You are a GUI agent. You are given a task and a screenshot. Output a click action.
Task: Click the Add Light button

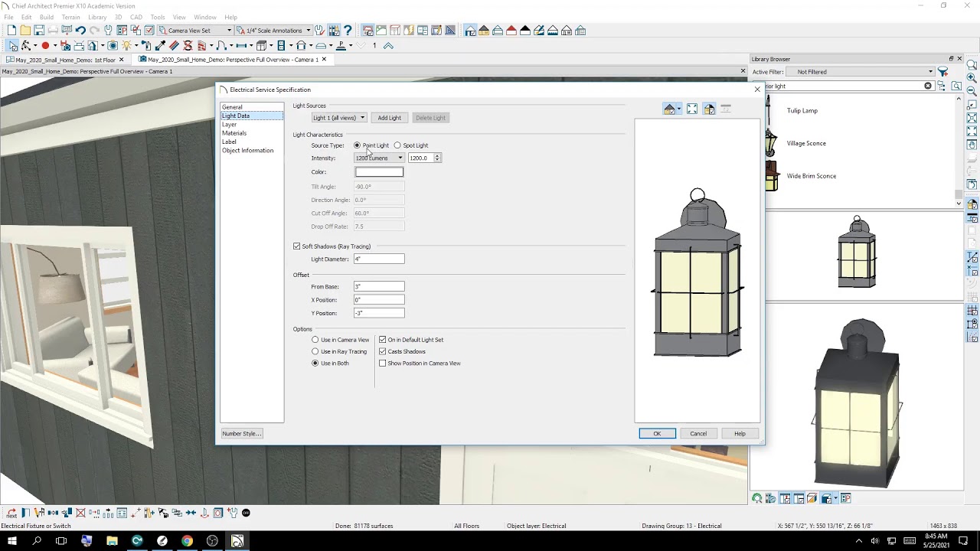pyautogui.click(x=389, y=118)
